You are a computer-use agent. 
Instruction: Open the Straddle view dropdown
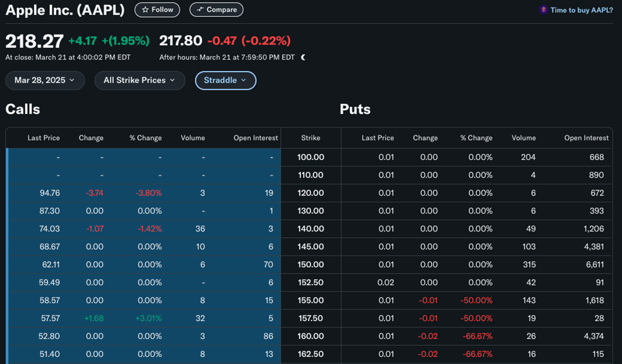pyautogui.click(x=225, y=80)
